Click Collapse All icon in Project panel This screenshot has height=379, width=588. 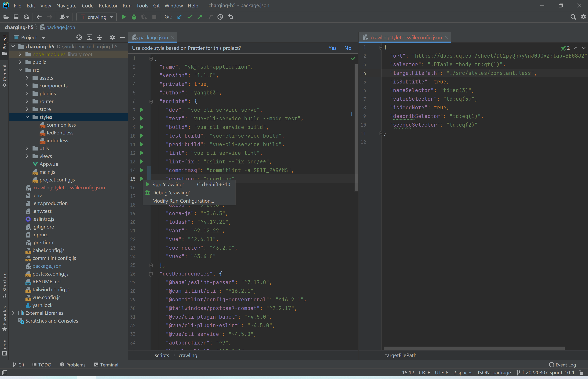tap(99, 37)
